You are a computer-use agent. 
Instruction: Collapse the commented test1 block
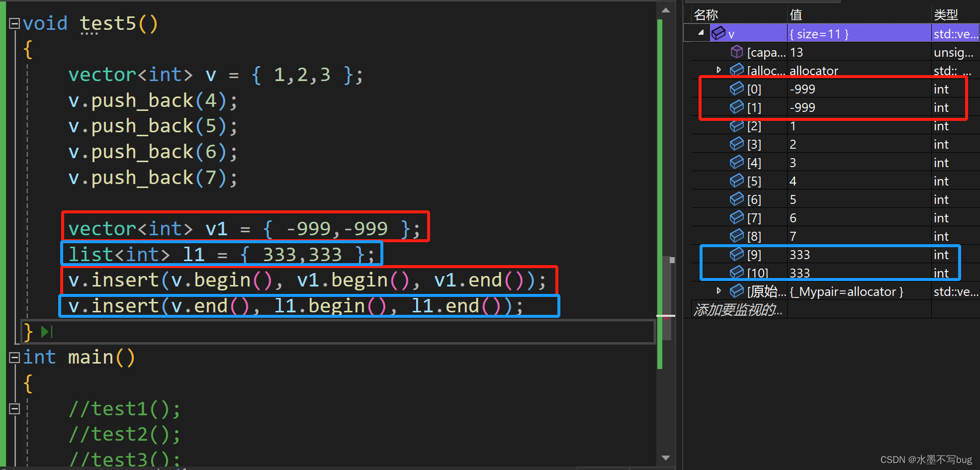point(14,408)
